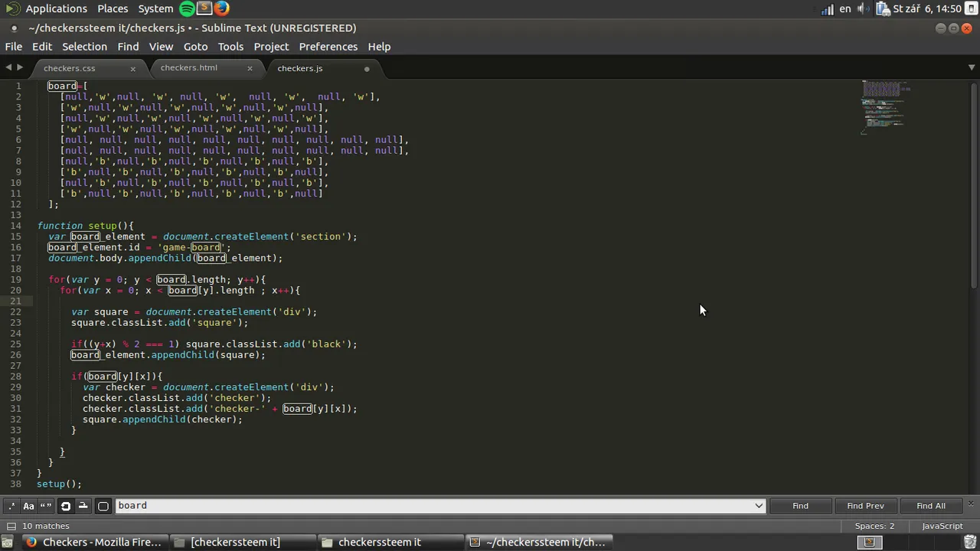Click Sublime Text taskbar entry
Screen dimensions: 980x551
click(537, 543)
